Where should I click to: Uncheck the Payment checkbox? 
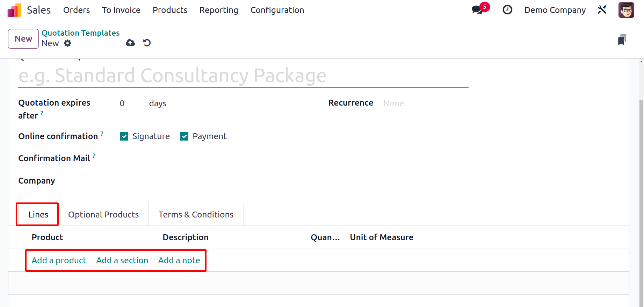184,136
